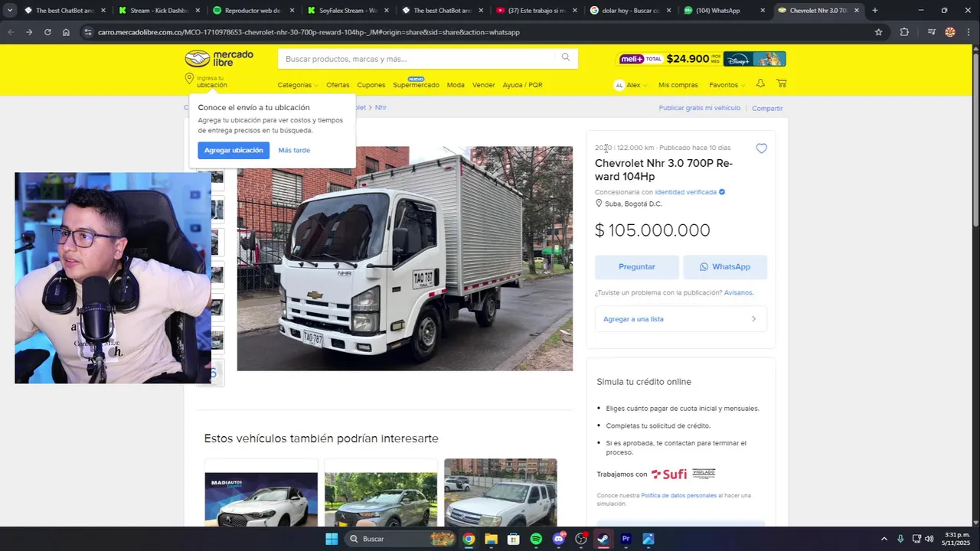The height and width of the screenshot is (551, 980).
Task: Expand the Favoritos dropdown
Action: pos(727,85)
